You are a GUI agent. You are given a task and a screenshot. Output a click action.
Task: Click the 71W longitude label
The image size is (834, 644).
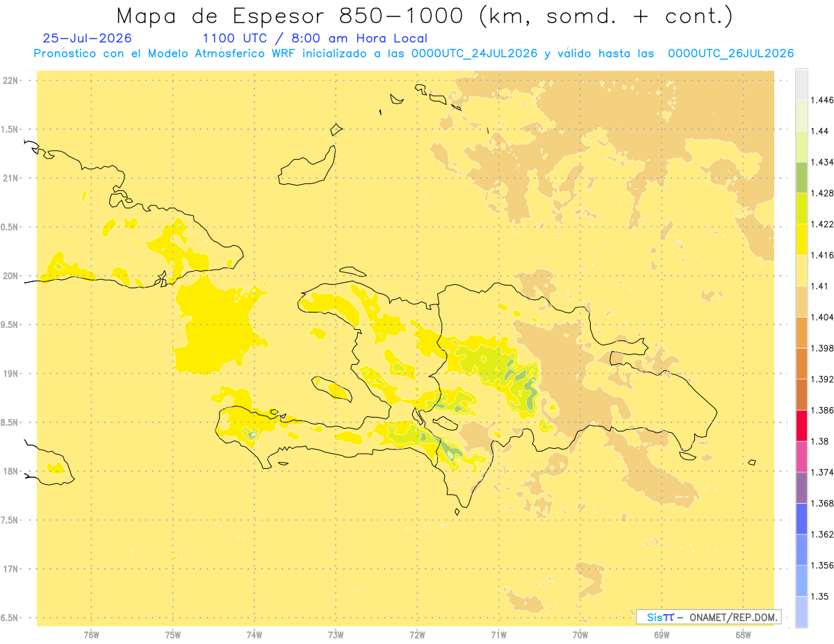click(498, 635)
